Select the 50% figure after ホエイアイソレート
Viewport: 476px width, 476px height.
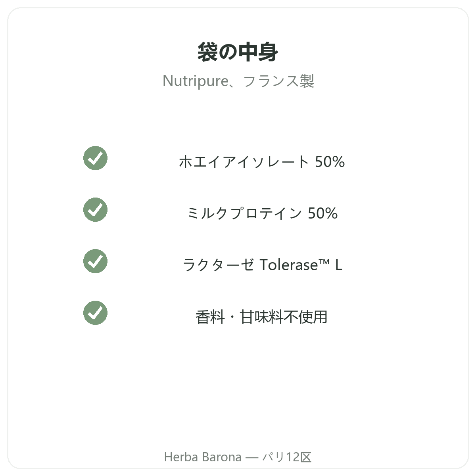click(330, 162)
